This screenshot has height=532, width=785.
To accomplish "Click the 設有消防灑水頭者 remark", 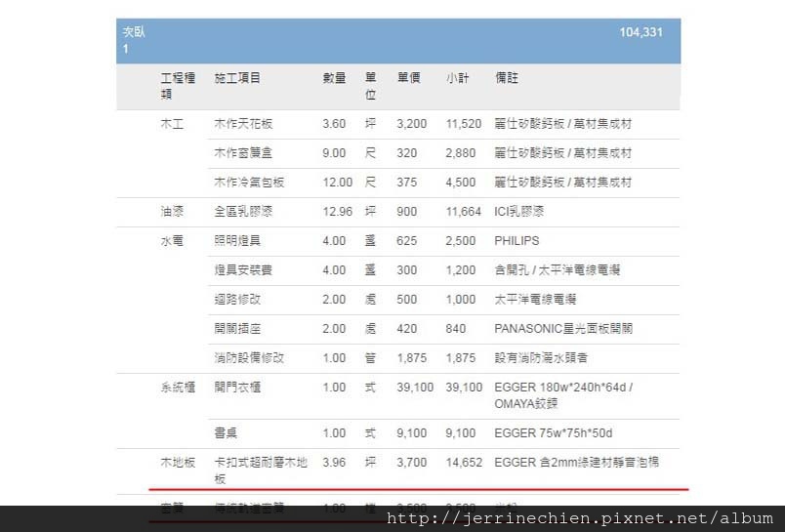I will [541, 358].
